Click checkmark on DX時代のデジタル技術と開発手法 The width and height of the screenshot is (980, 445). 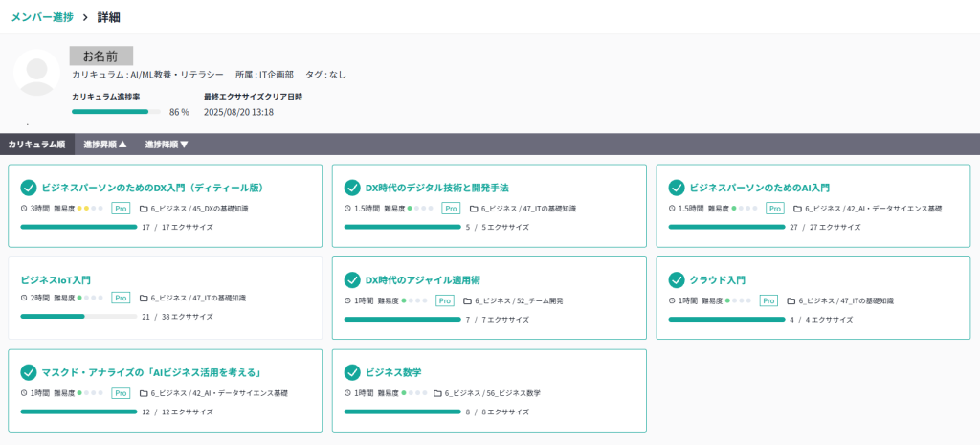point(352,188)
